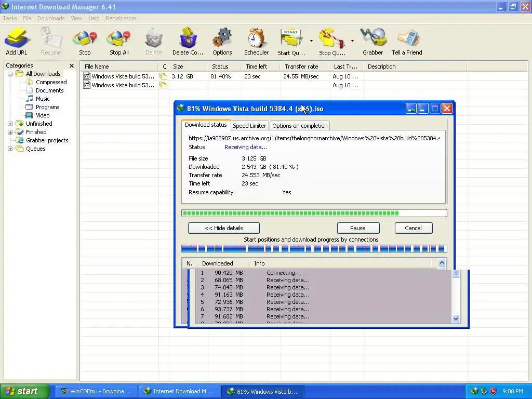Select the Download status tab
The image size is (532, 399).
click(206, 125)
